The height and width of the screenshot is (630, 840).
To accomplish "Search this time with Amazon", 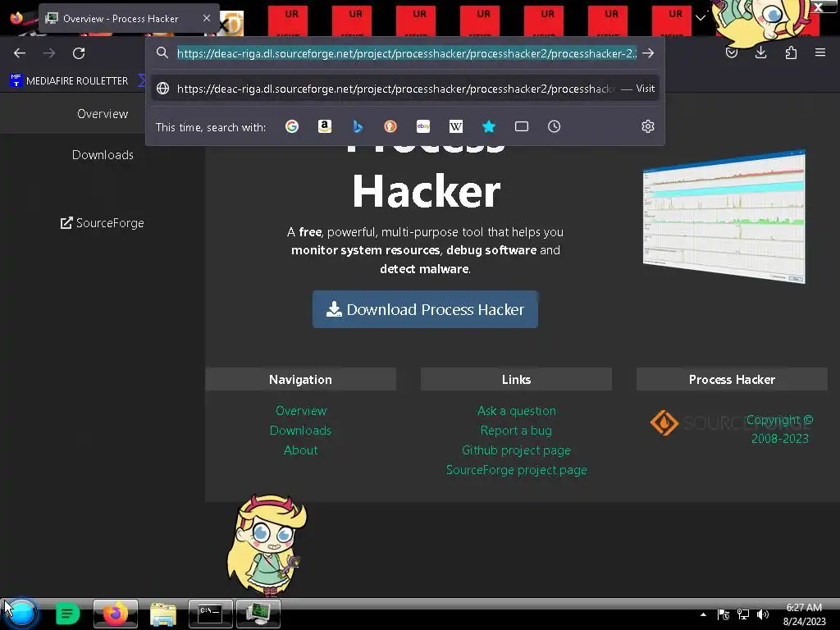I will 325,126.
